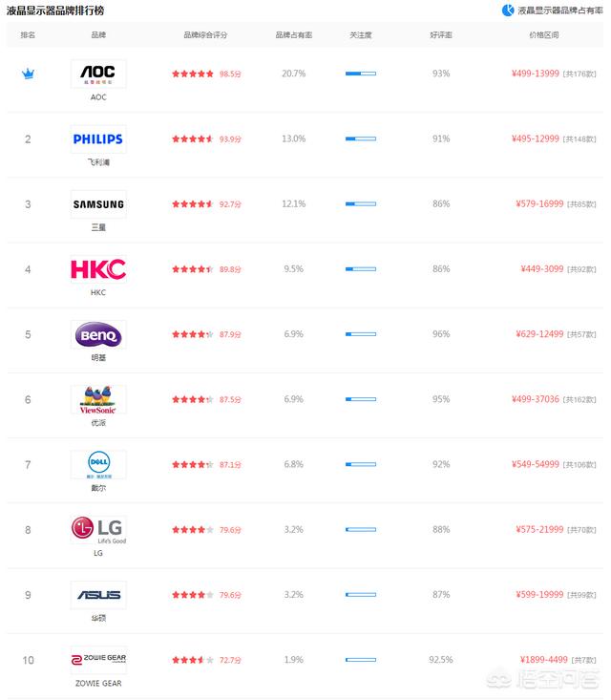Select the ZOWIE GEAR logo
This screenshot has width=611, height=700.
pos(98,660)
